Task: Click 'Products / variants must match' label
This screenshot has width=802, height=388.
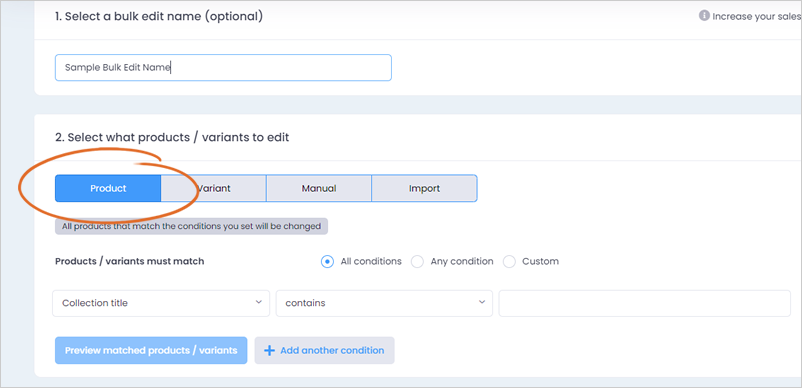Action: point(129,261)
